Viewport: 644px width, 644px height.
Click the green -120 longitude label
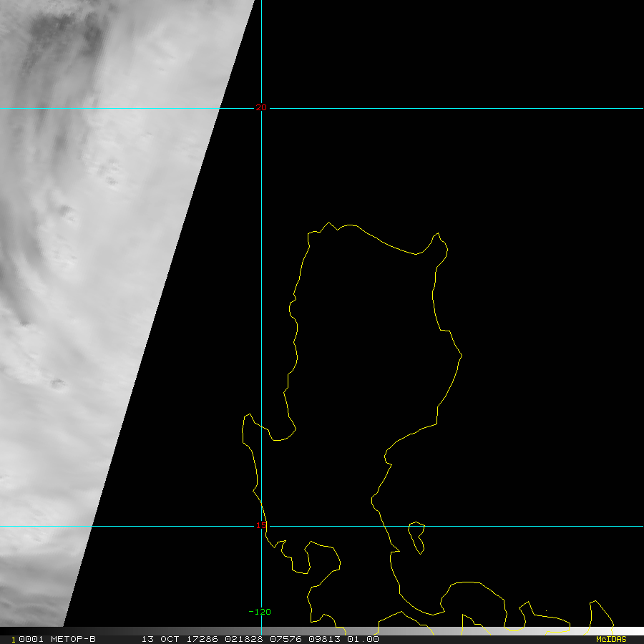point(260,612)
